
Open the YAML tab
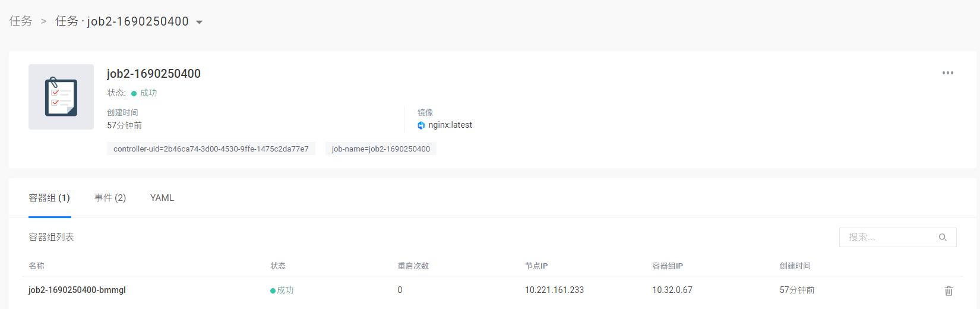pos(162,198)
